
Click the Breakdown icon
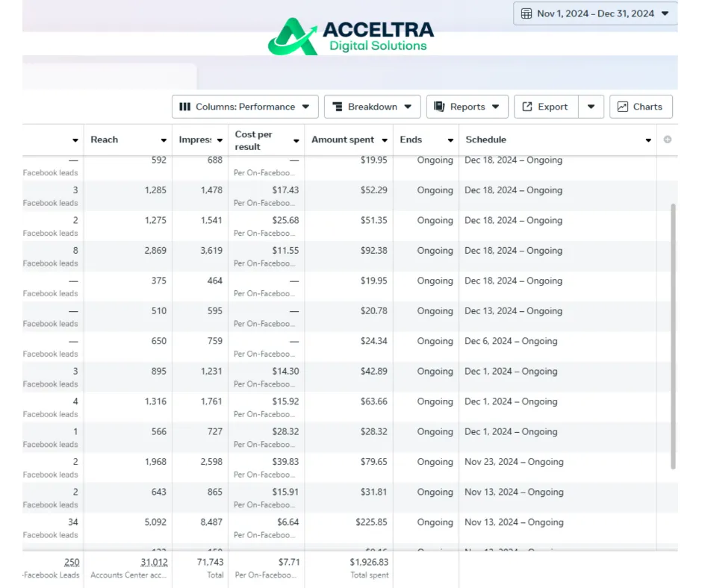coord(338,107)
